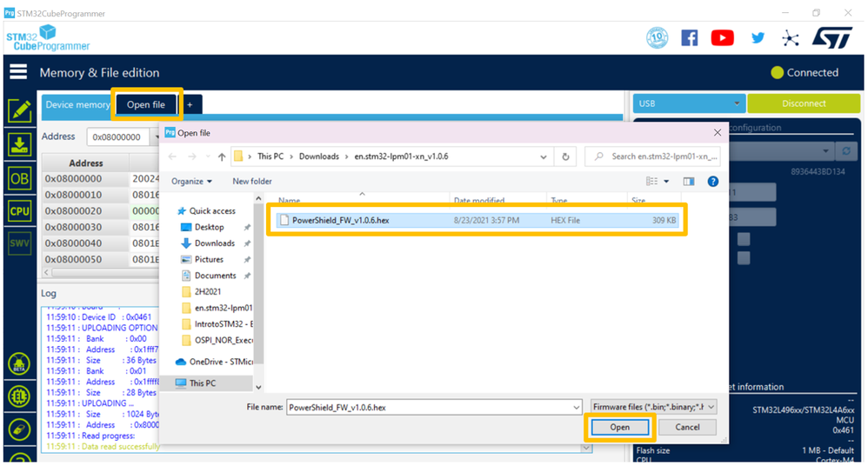Open the beta bug icon in sidebar
The width and height of the screenshot is (868, 466).
(19, 364)
